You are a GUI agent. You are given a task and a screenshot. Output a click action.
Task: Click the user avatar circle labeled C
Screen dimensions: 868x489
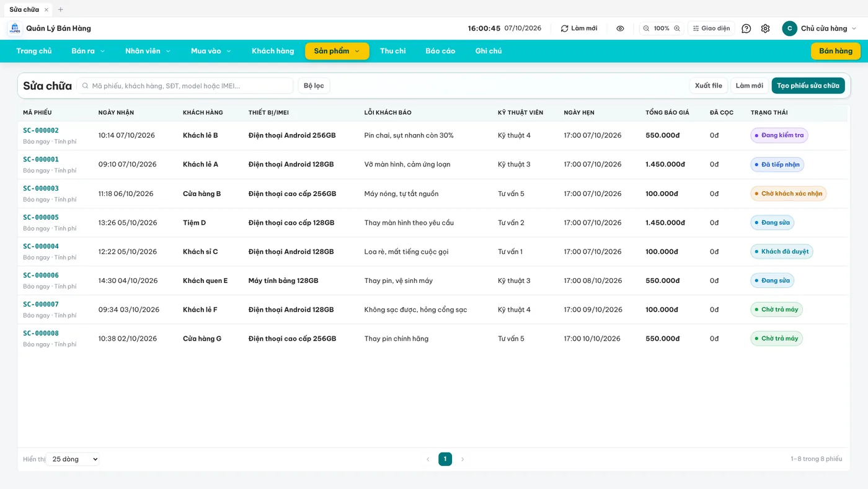pos(789,29)
